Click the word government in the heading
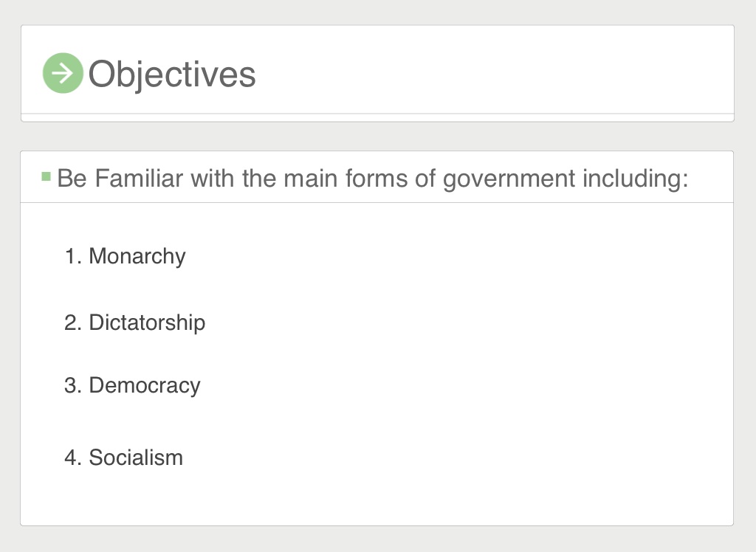 click(509, 179)
